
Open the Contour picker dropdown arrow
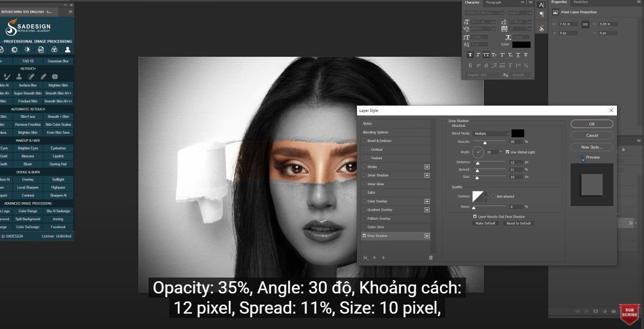486,197
